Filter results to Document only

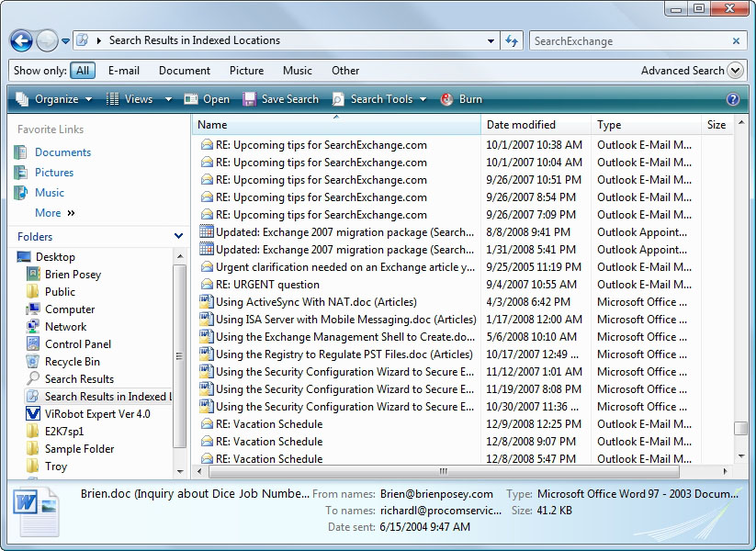(x=185, y=71)
